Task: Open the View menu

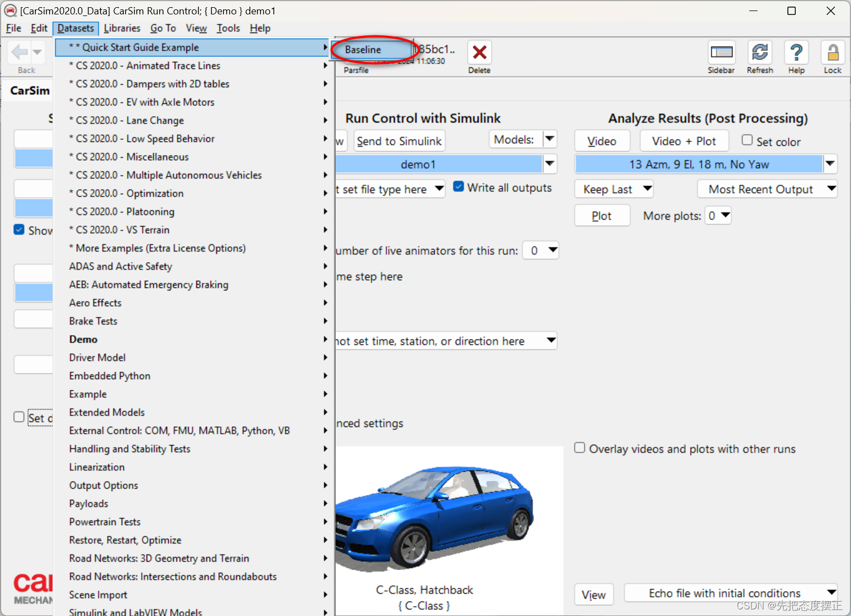Action: (196, 28)
